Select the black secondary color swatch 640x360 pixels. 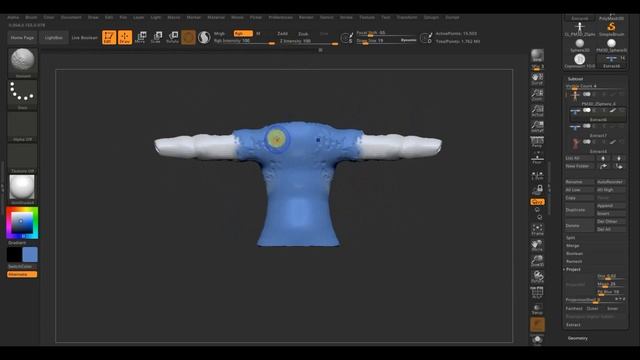coord(14,255)
